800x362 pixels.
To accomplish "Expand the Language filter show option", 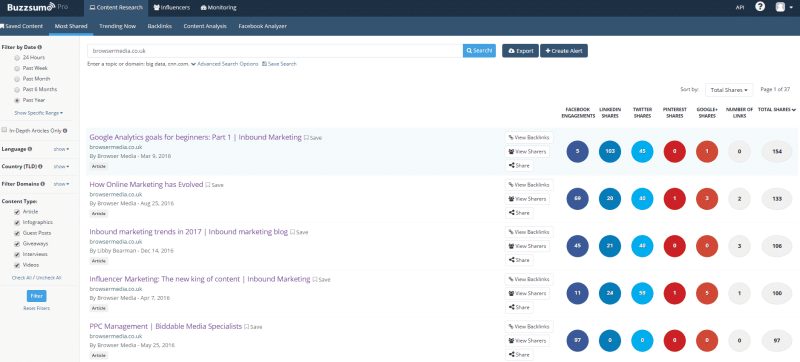I will point(61,149).
